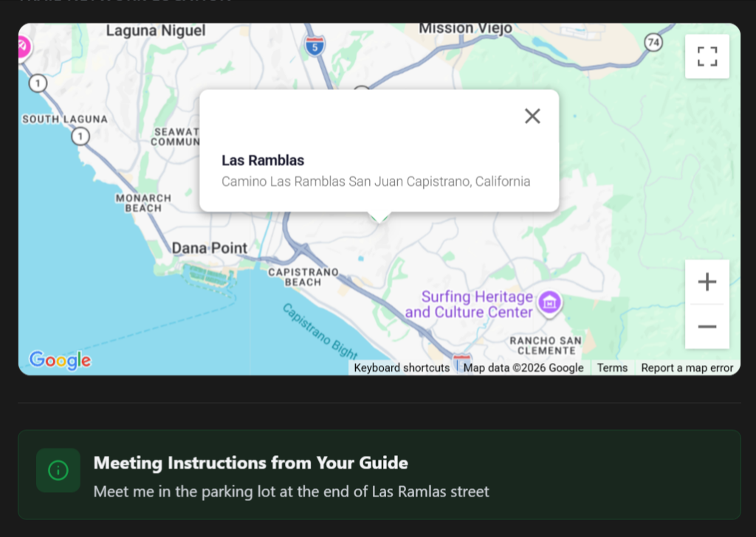The height and width of the screenshot is (537, 756).
Task: Click the Dana Point city label
Action: click(x=210, y=249)
